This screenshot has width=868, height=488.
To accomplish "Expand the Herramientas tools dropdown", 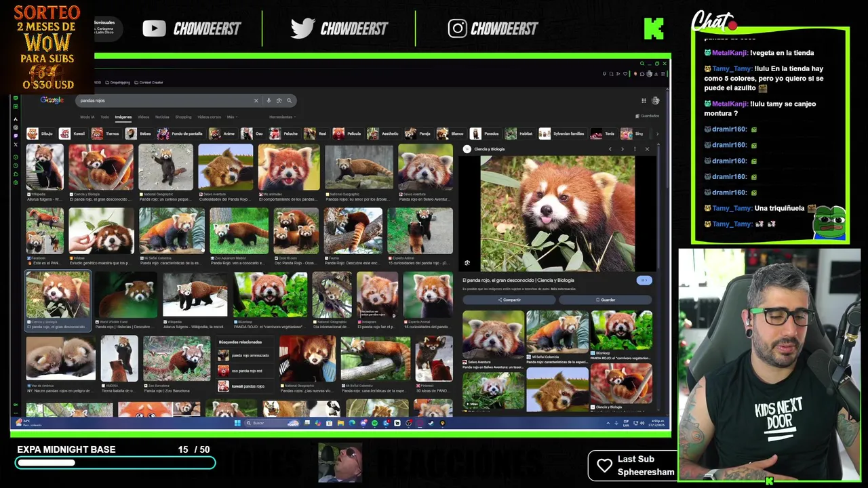I will 282,117.
